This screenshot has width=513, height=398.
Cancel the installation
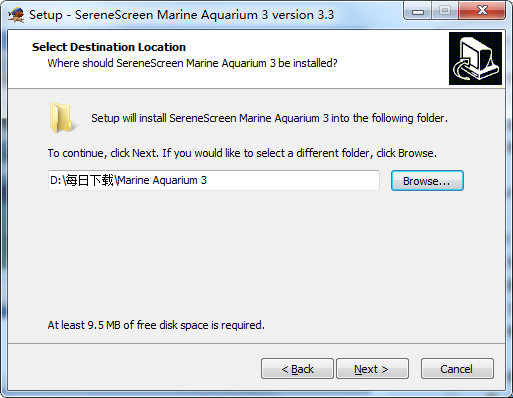[x=457, y=369]
